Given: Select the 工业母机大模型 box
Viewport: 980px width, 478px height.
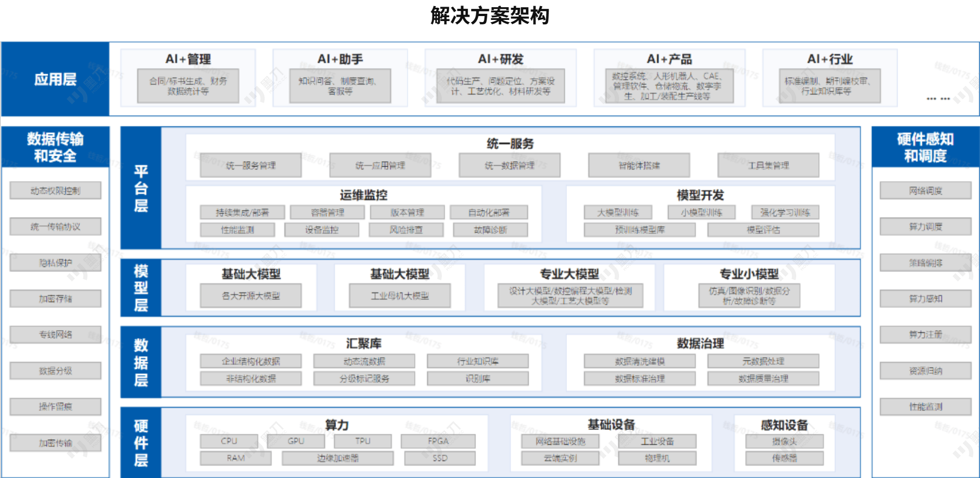Looking at the screenshot, I should (399, 296).
